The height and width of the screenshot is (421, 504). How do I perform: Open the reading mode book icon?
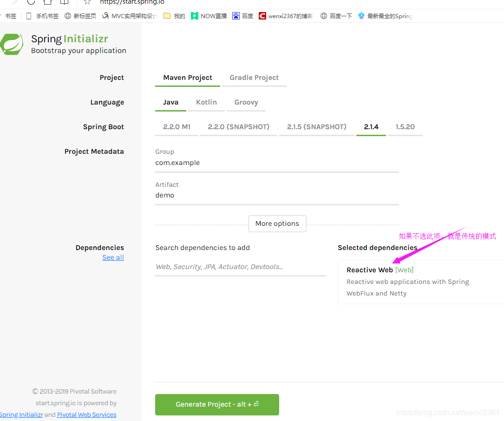pyautogui.click(x=64, y=1)
